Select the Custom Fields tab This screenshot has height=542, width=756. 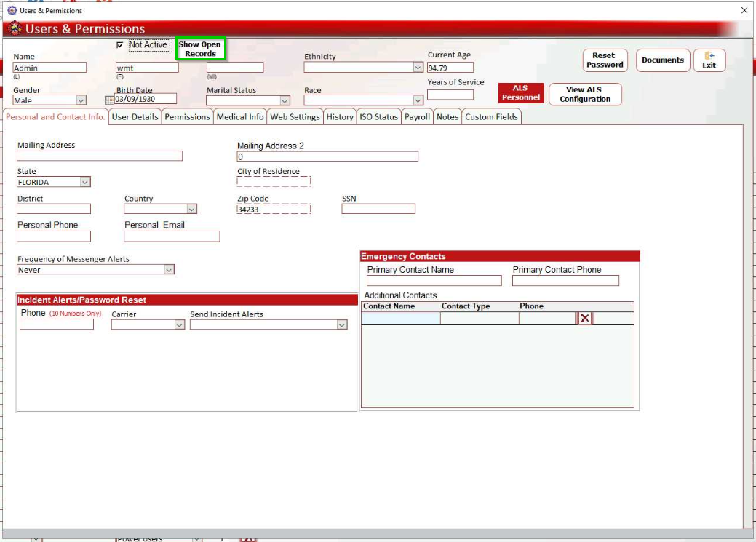point(491,117)
